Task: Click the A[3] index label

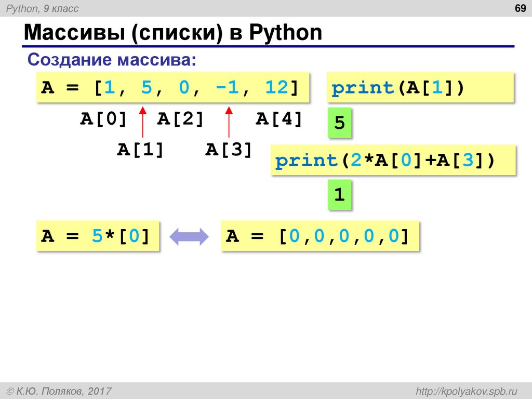Action: point(229,149)
